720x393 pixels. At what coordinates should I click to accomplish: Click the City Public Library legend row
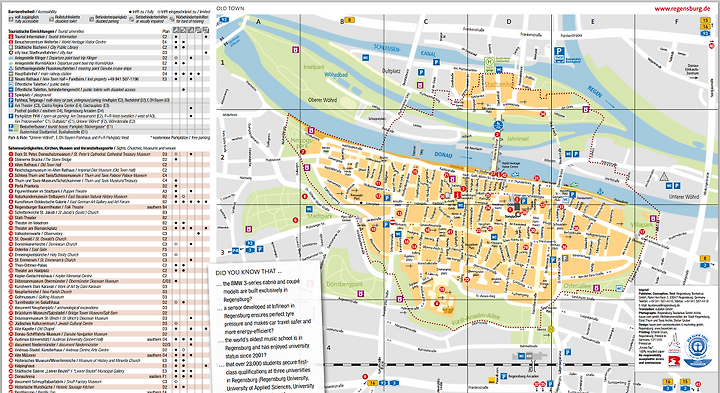[x=109, y=47]
